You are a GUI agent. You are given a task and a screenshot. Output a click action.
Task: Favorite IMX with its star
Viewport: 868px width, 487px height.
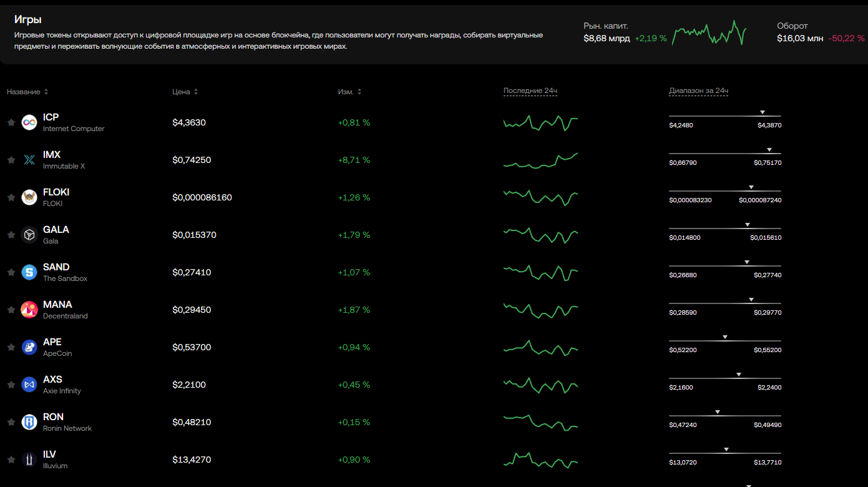click(x=11, y=160)
